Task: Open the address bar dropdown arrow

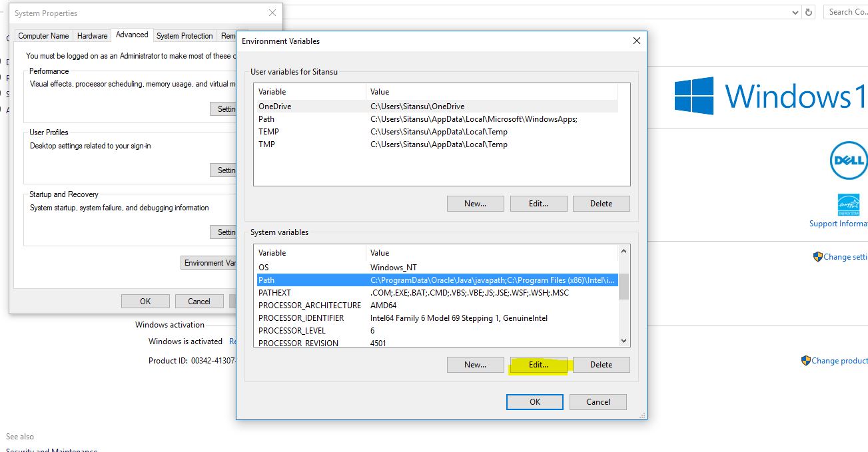Action: 795,11
